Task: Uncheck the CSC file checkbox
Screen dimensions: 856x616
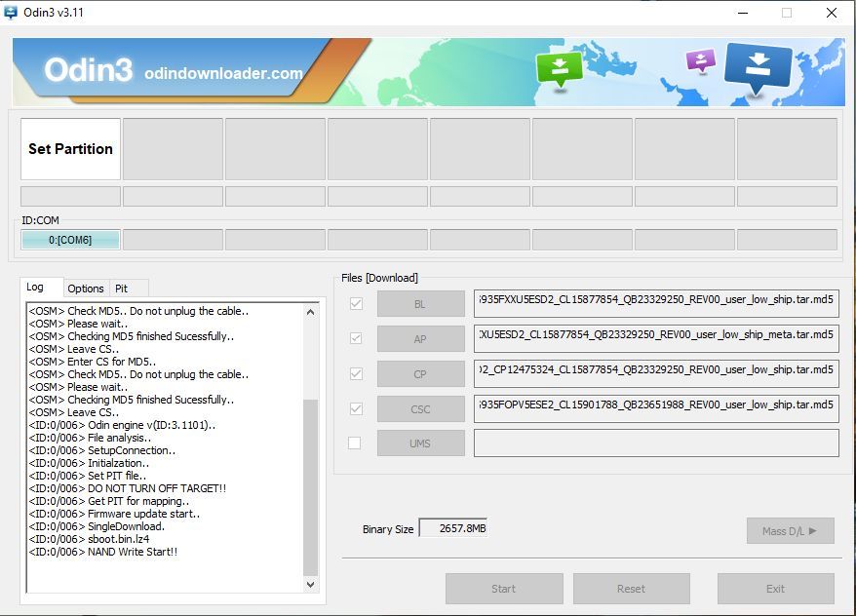Action: pyautogui.click(x=355, y=408)
